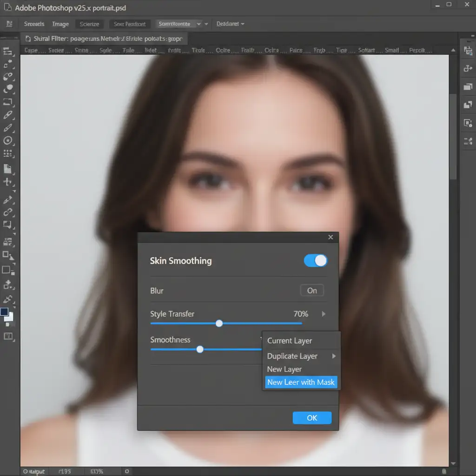Open the Deadaret dropdown in options bar
The width and height of the screenshot is (476, 476).
coord(231,24)
